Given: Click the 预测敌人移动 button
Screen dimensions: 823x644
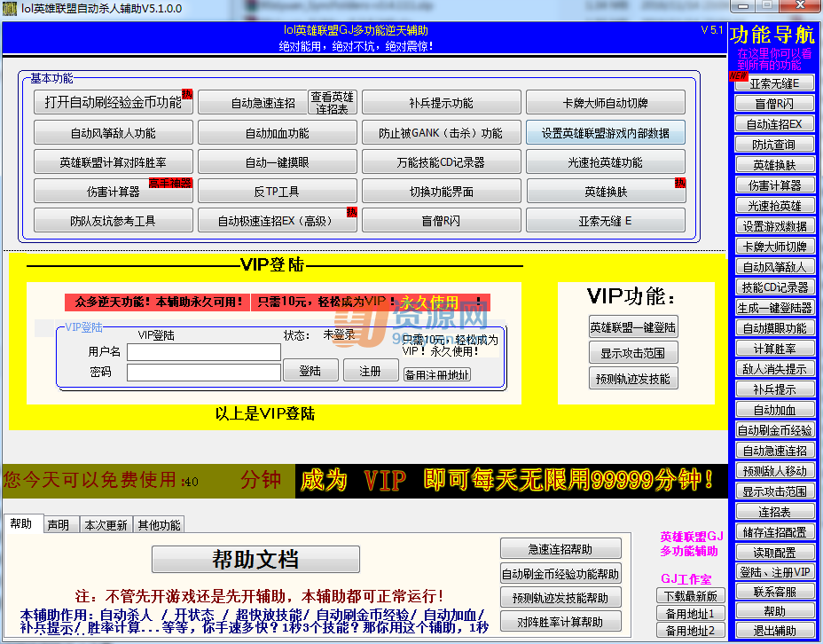Looking at the screenshot, I should (x=775, y=471).
